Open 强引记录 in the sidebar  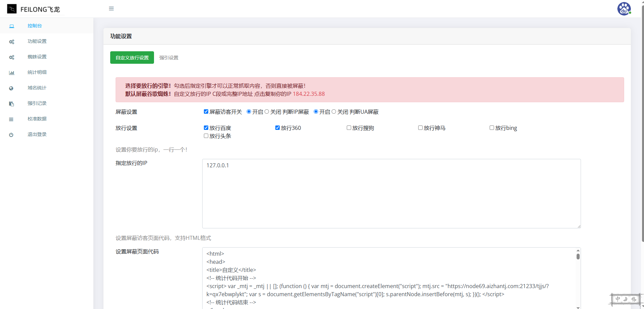tap(37, 103)
